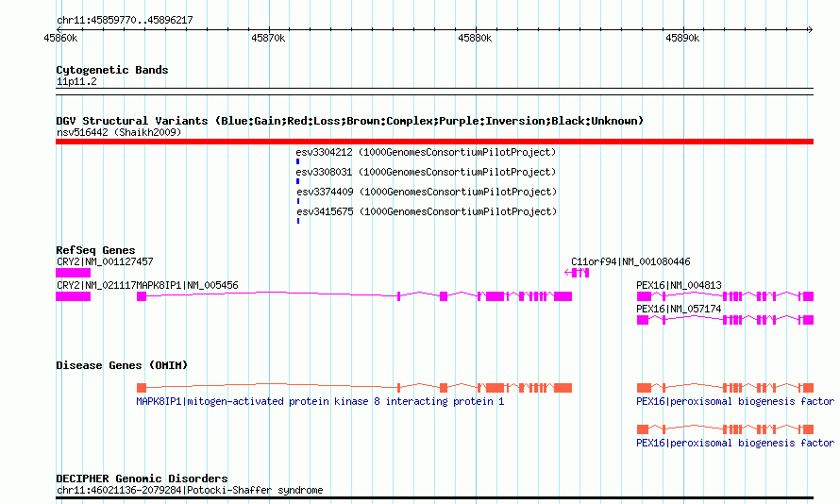Select the esv3308031 blue gain marker

tap(298, 181)
